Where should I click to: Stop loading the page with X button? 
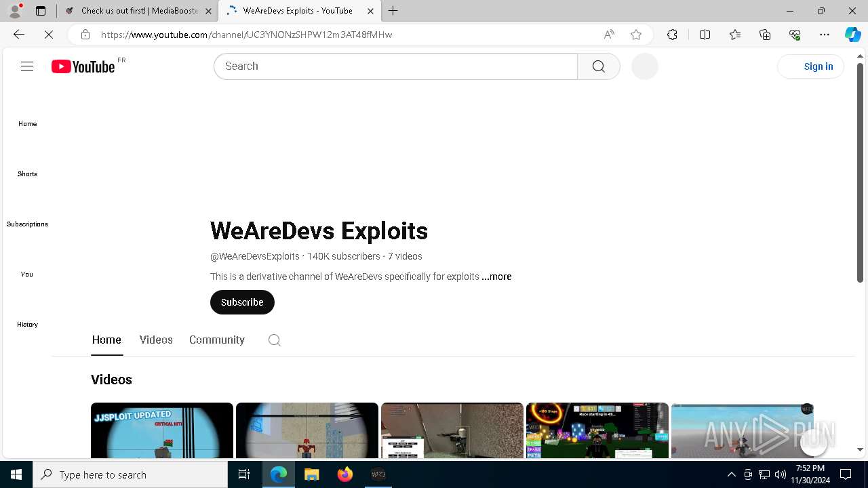(x=49, y=35)
